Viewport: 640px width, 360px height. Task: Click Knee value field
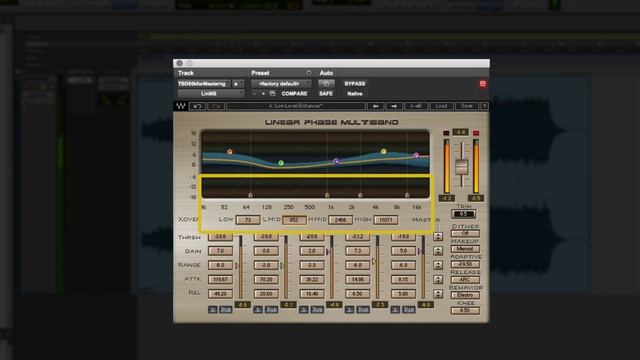click(465, 311)
